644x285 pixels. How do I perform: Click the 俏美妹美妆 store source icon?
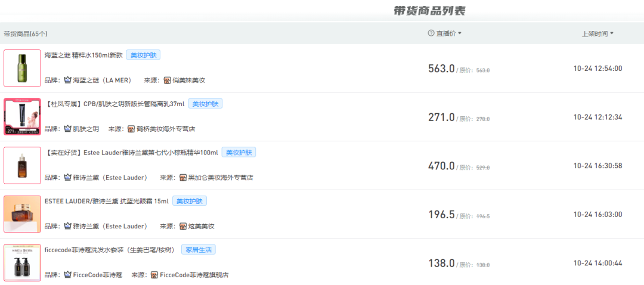[167, 80]
